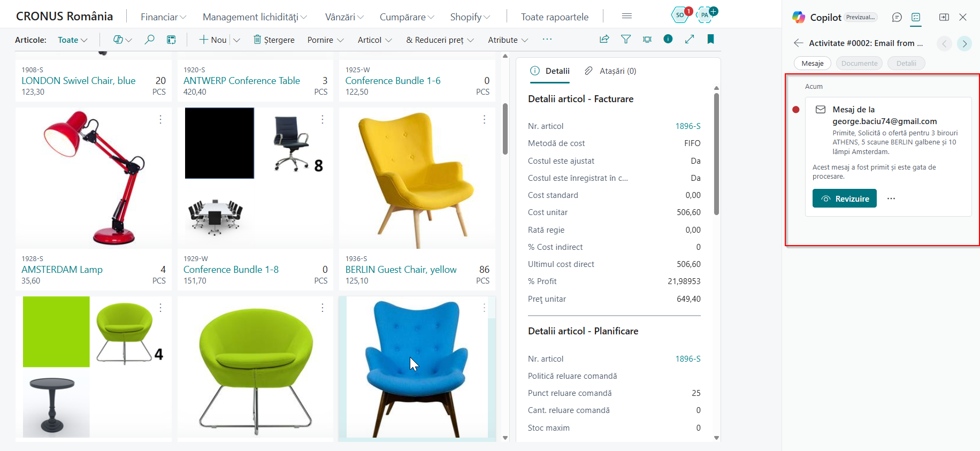The width and height of the screenshot is (980, 451).
Task: Open the share icon in the action bar
Action: pyautogui.click(x=604, y=39)
